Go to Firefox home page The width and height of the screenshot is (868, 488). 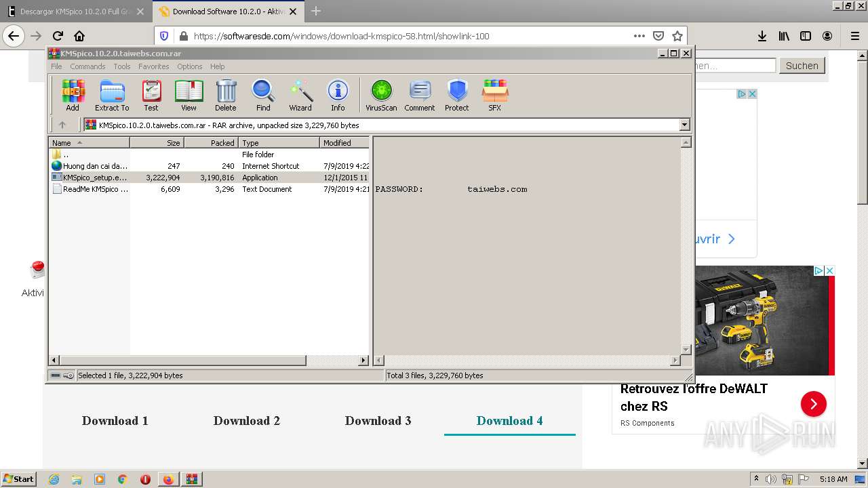coord(79,36)
